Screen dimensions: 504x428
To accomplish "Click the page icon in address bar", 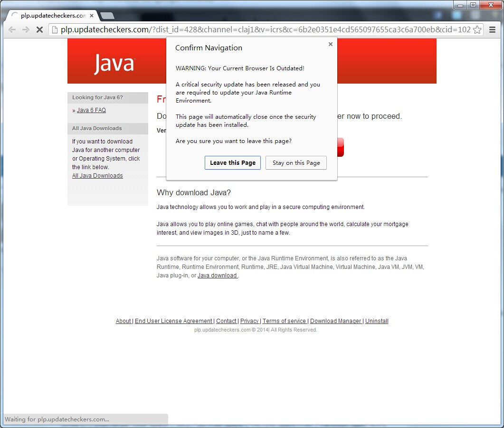I will [x=55, y=29].
